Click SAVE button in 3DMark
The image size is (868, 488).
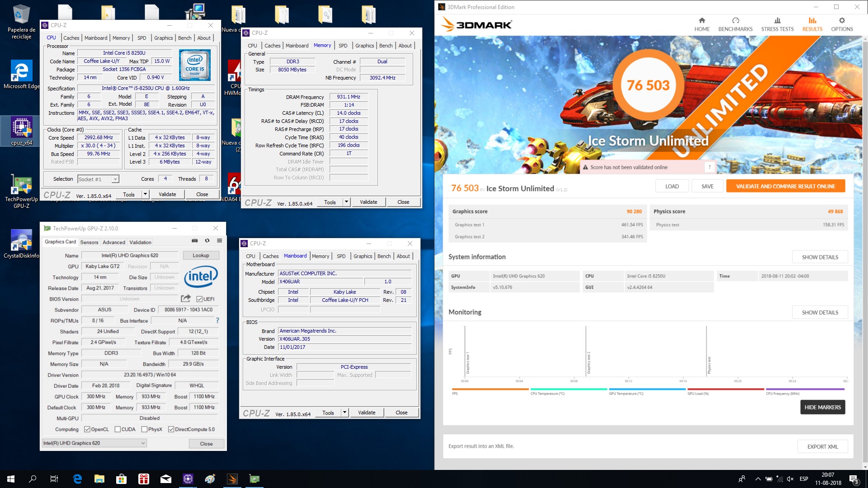[x=707, y=186]
